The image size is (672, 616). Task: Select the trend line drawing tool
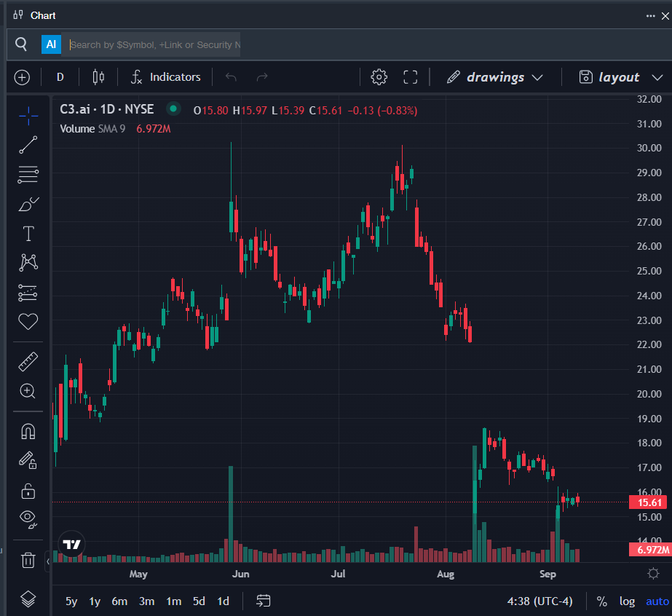click(x=28, y=145)
